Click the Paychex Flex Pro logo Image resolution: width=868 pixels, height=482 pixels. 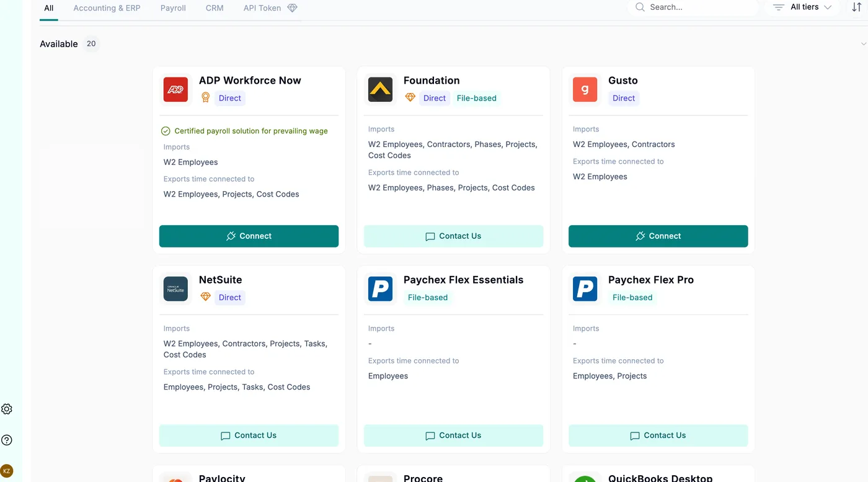click(x=585, y=289)
